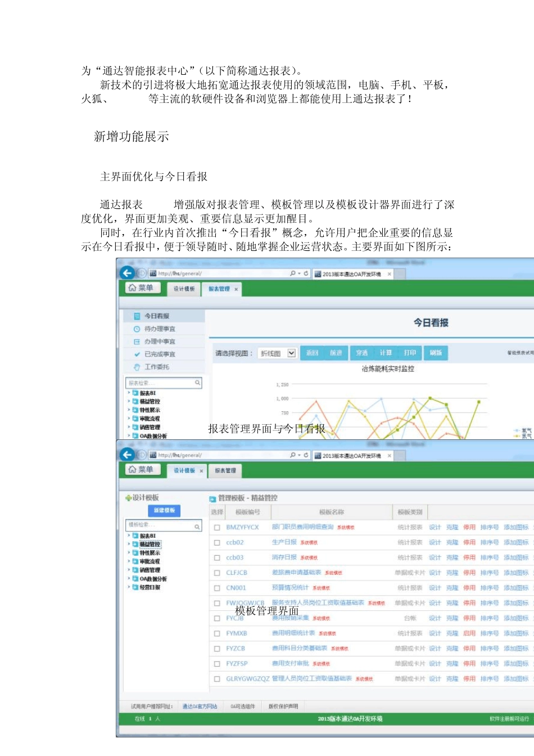This screenshot has width=534, height=756.
Task: Check the ccb02 row checkbox
Action: 217,543
